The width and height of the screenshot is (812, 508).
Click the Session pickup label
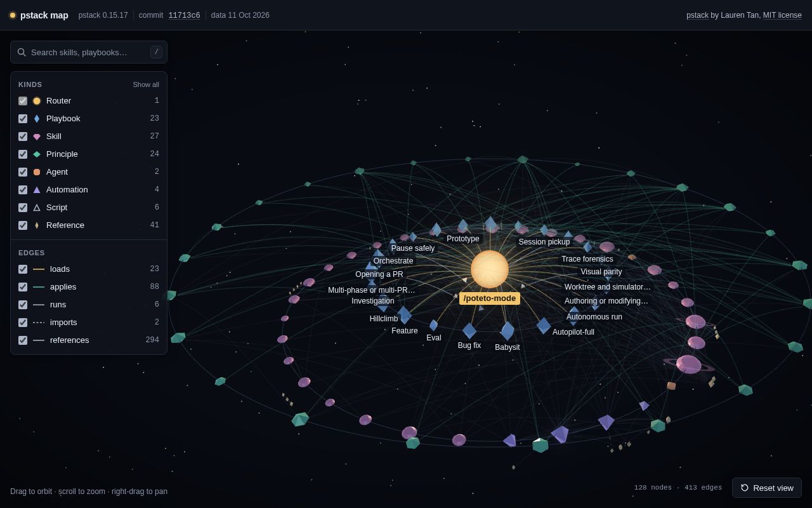coord(544,242)
